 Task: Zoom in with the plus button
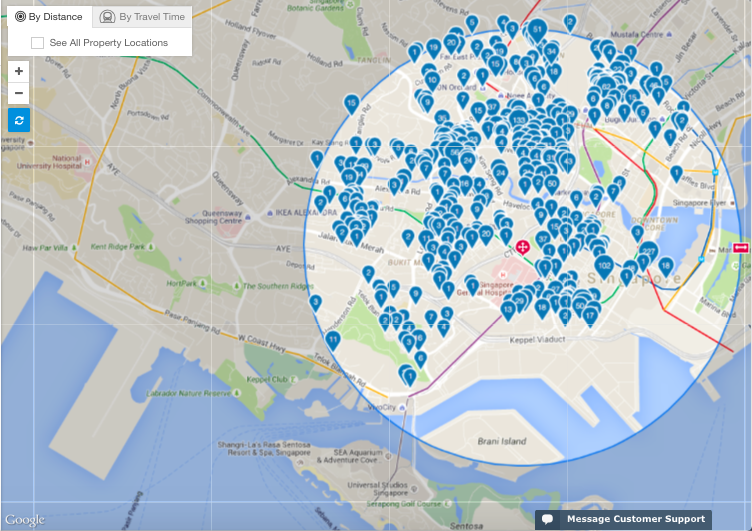coord(19,71)
